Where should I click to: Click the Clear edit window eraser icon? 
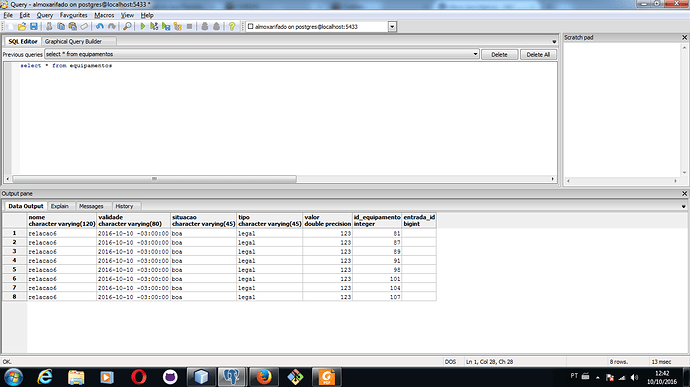click(84, 26)
